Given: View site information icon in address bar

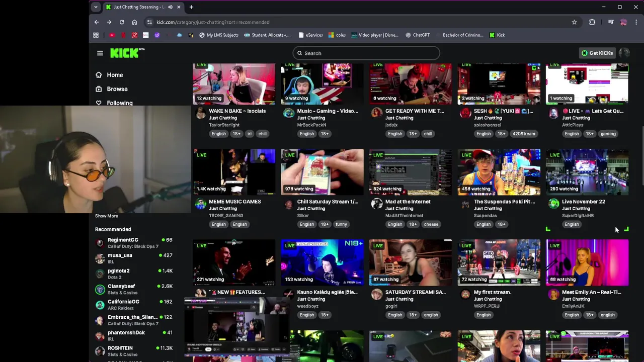Looking at the screenshot, I should (x=149, y=22).
